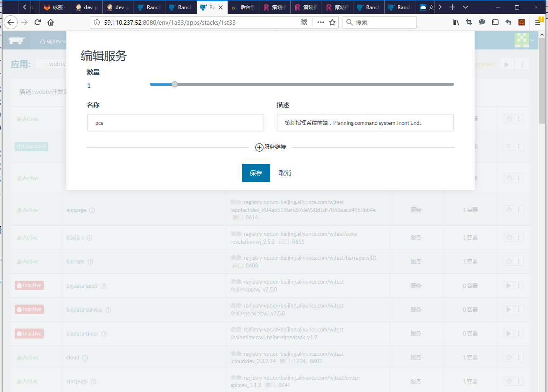Open the more-actions menu for bigdata-app0
548x392 pixels.
[x=519, y=286]
